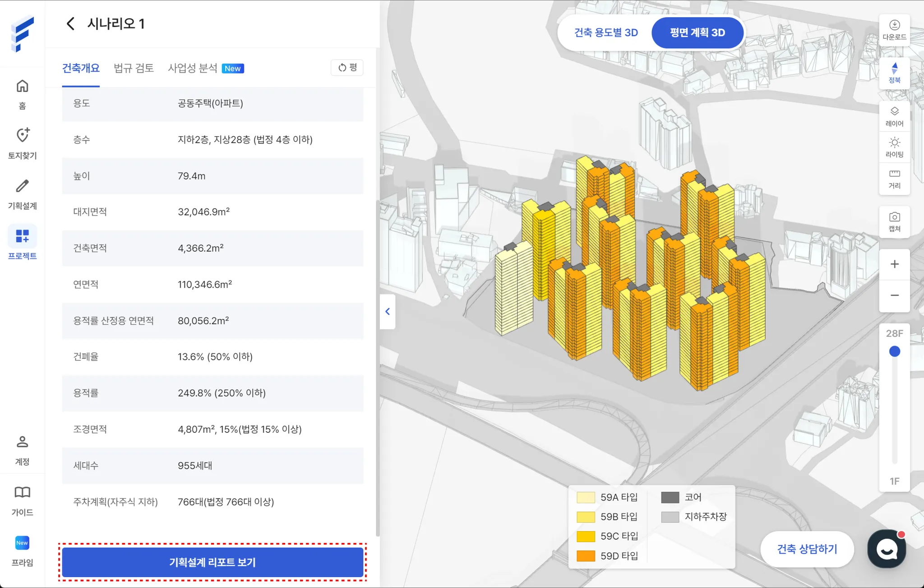This screenshot has width=924, height=588.
Task: Collapse the left info panel chevron
Action: (x=388, y=312)
